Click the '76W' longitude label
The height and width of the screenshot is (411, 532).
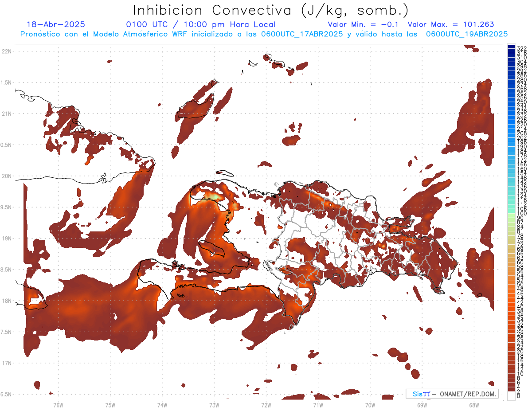coord(58,405)
